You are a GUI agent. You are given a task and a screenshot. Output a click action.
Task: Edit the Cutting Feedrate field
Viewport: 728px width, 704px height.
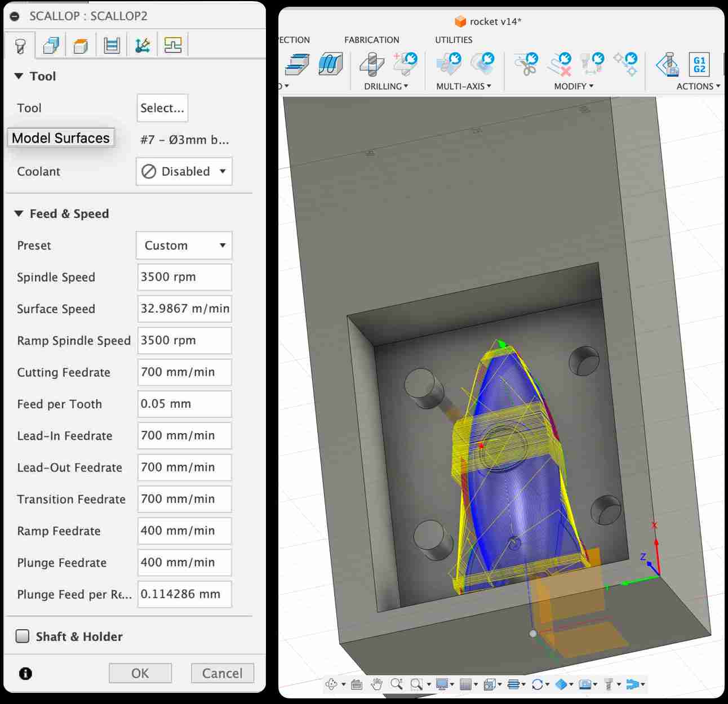tap(184, 372)
